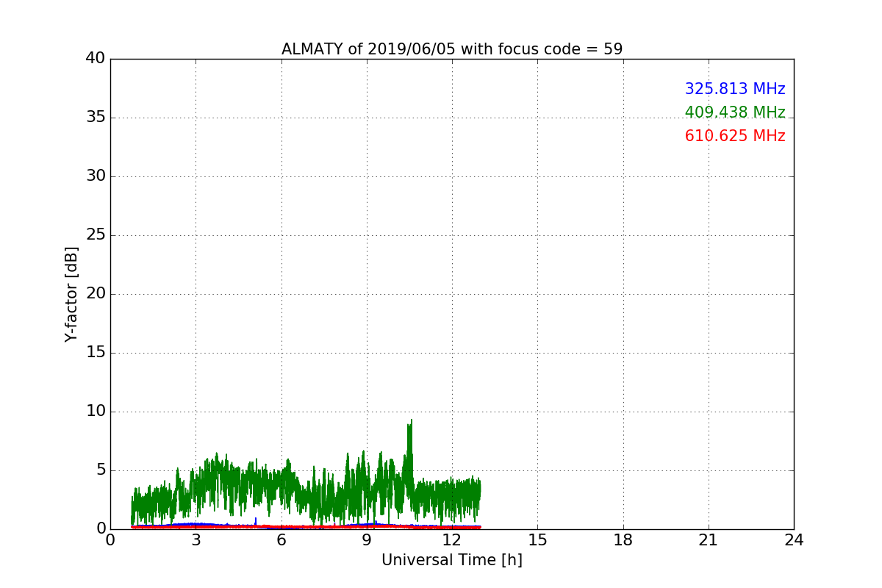Image resolution: width=882 pixels, height=588 pixels.
Task: Click the x-axis tick label 3
Action: pos(196,540)
